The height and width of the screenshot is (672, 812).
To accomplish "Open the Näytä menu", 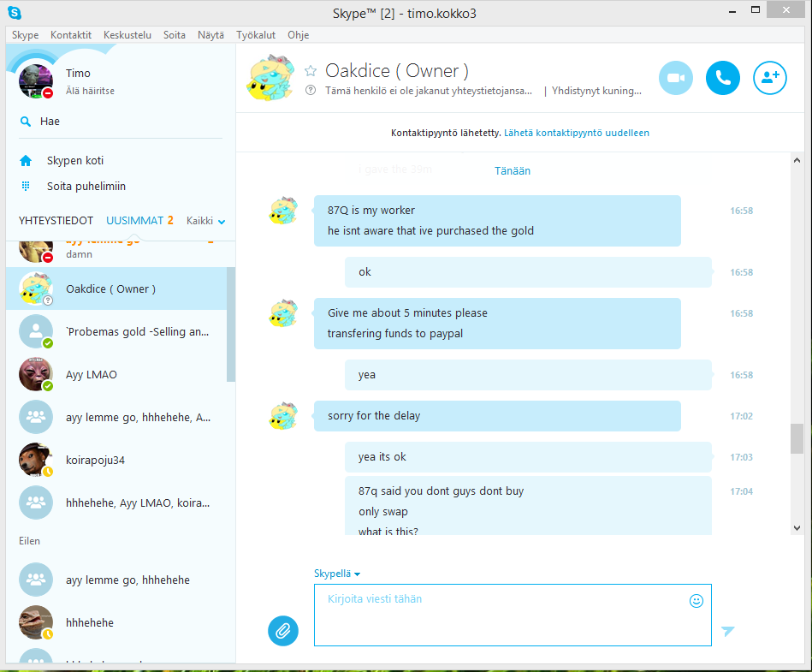I will point(210,35).
